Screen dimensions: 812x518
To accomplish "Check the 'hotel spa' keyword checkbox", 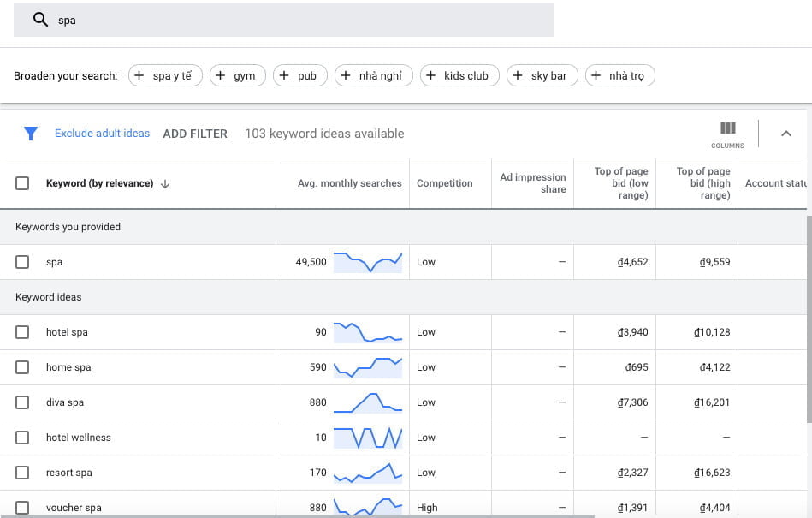I will click(x=22, y=332).
